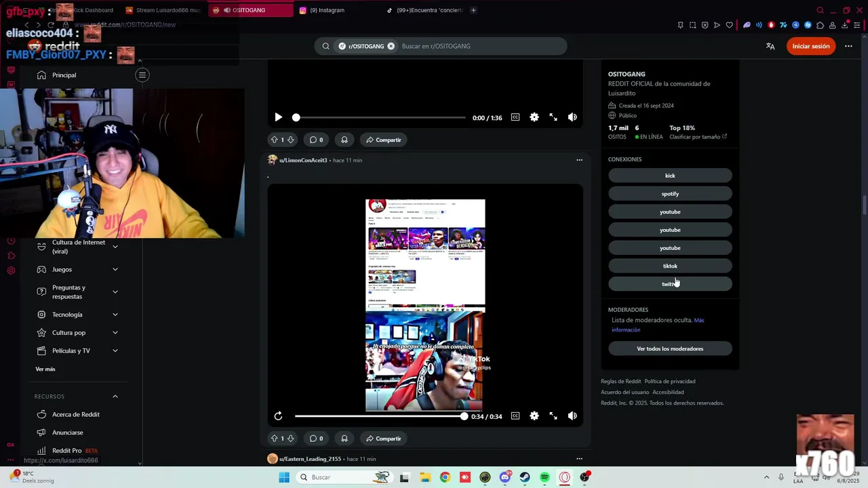
Task: Open settings gear on 0:34 video
Action: pyautogui.click(x=534, y=416)
